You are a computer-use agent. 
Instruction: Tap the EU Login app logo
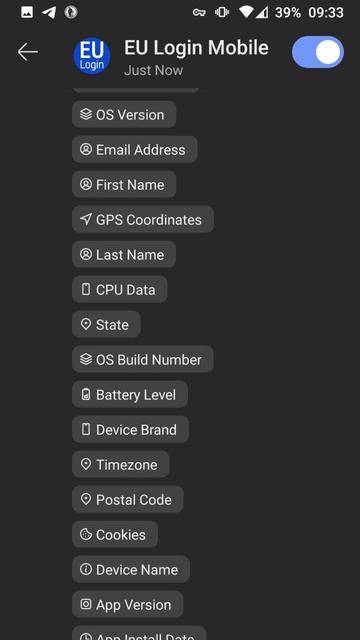(92, 56)
